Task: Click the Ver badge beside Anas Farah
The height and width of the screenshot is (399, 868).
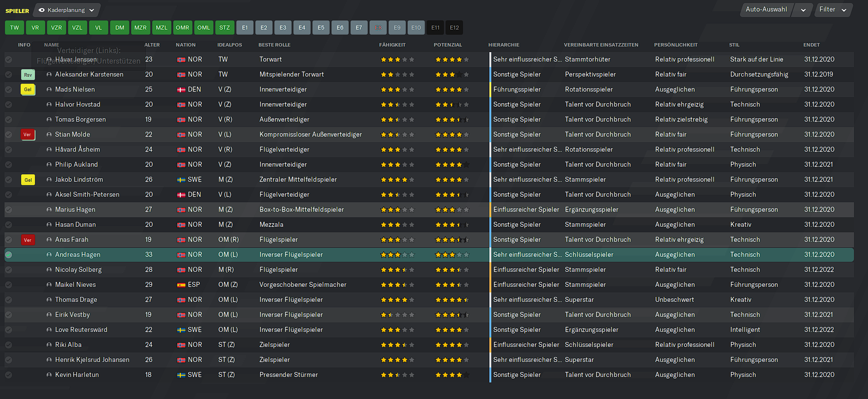Action: (28, 240)
